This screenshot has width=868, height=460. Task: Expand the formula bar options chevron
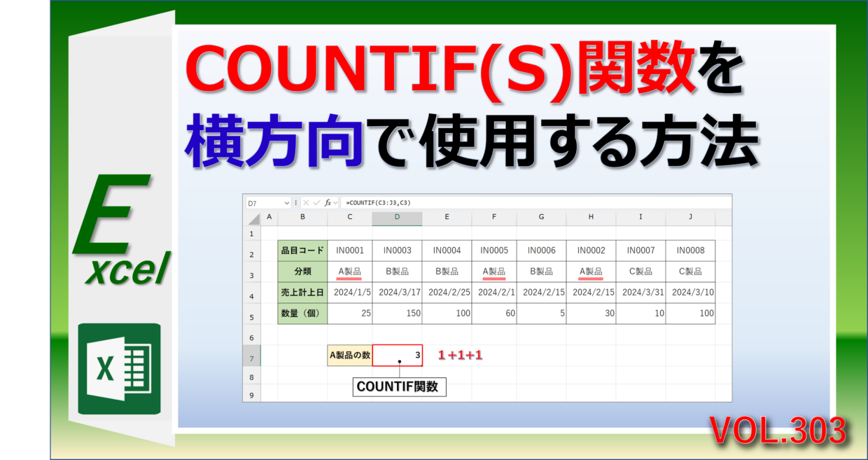(x=335, y=202)
